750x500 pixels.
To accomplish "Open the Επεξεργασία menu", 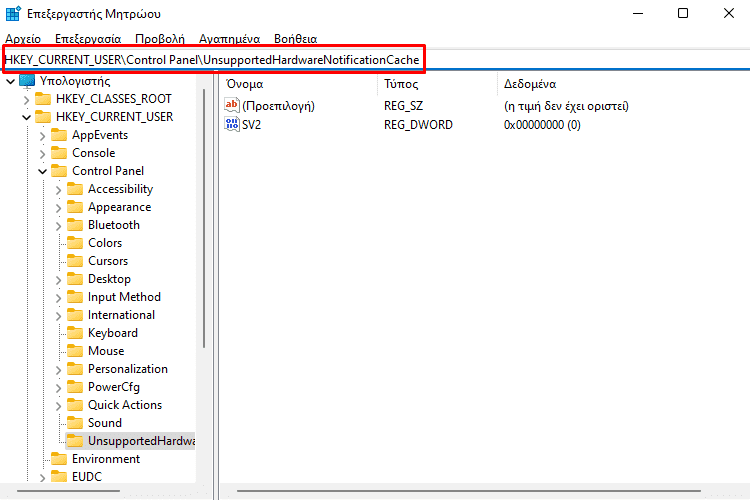I will (x=88, y=39).
